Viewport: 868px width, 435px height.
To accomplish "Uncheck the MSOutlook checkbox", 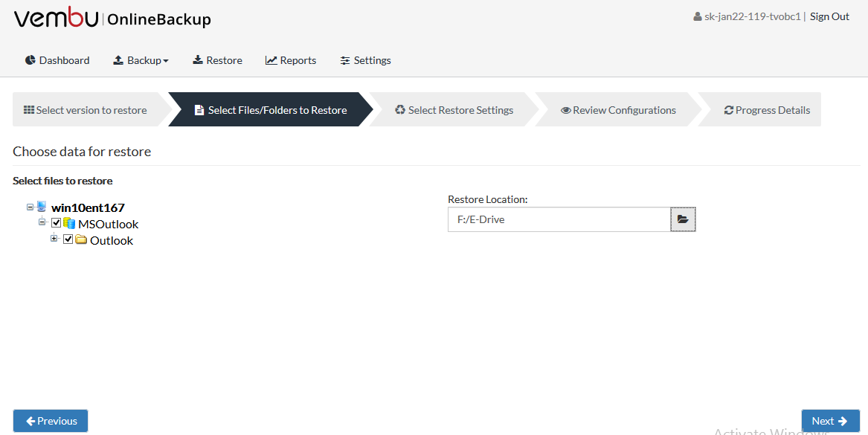I will coord(56,224).
